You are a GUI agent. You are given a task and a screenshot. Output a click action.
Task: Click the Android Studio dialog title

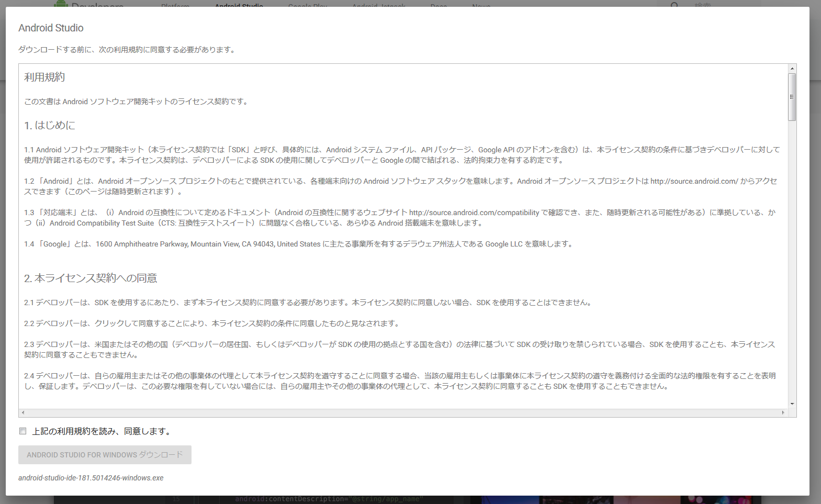[51, 28]
